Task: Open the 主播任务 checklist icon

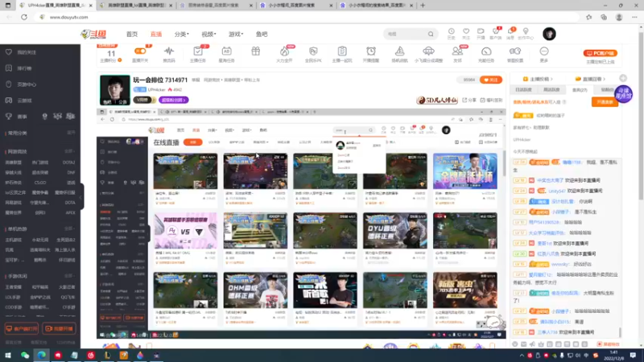Action: click(x=197, y=51)
